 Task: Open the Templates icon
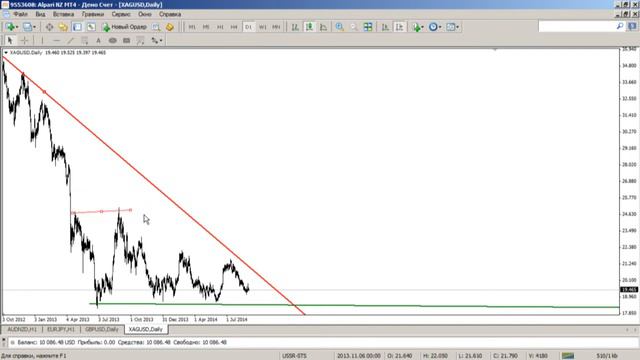pyautogui.click(x=450, y=27)
